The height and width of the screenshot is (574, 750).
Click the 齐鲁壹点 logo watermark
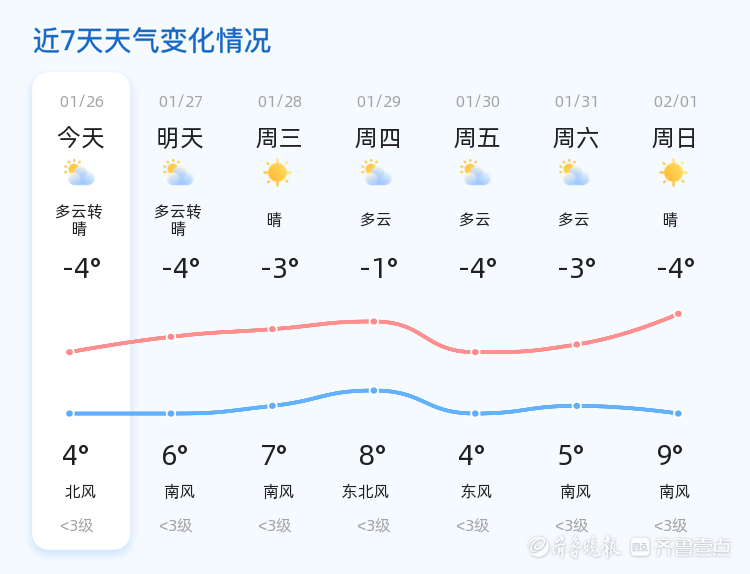[x=681, y=546]
